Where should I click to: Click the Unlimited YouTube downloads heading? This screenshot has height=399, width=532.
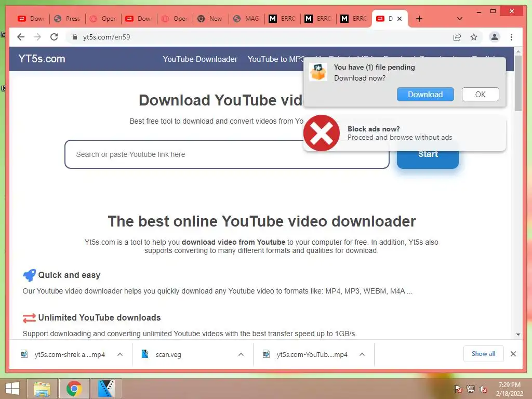click(x=99, y=318)
